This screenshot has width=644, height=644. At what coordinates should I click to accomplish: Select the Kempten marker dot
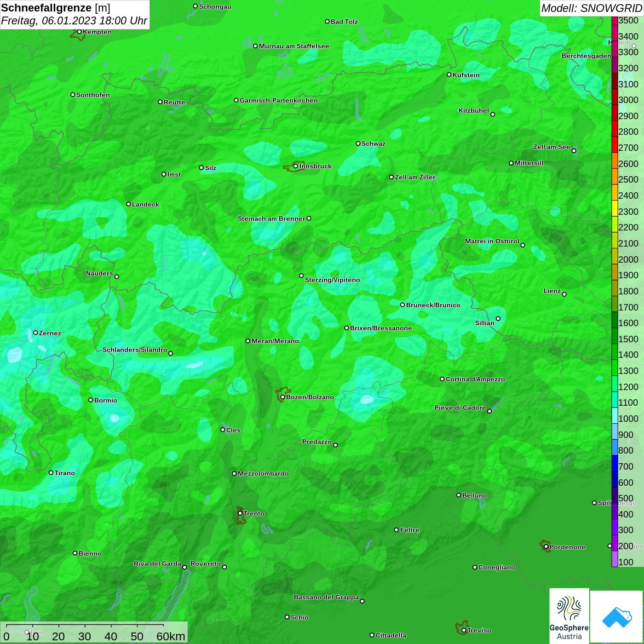pos(79,32)
